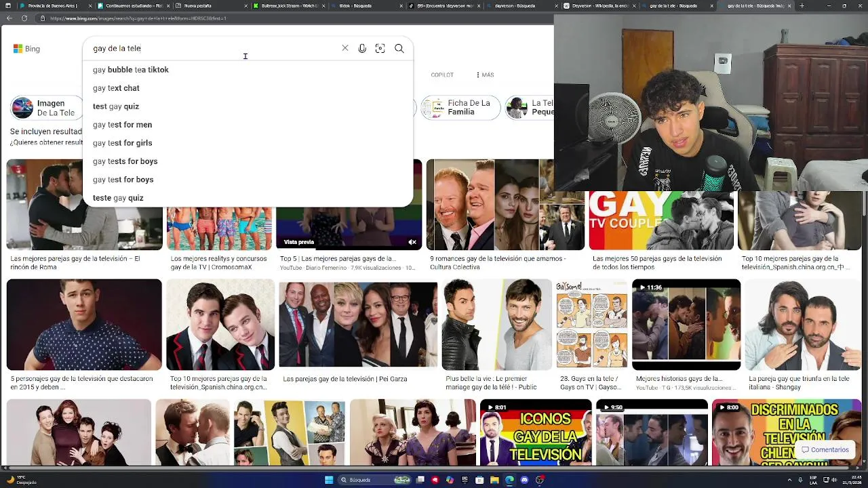Switch to Bultrozz Kick Stream tab
Image resolution: width=868 pixels, height=488 pixels.
pos(288,5)
